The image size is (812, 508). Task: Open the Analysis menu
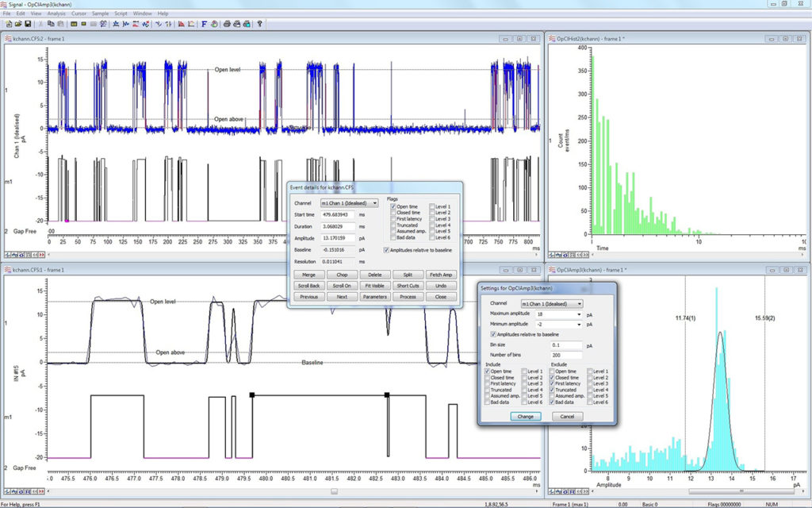56,13
